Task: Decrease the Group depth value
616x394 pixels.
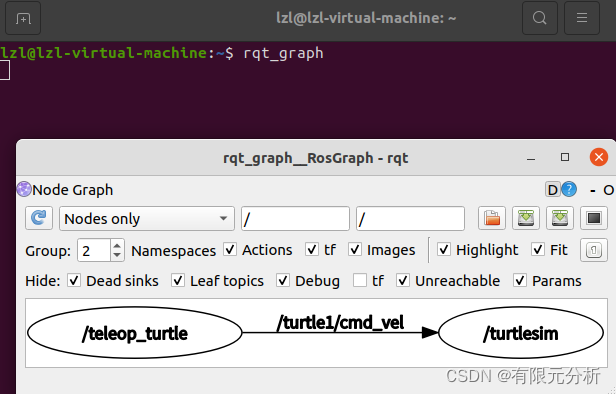Action: pyautogui.click(x=117, y=255)
